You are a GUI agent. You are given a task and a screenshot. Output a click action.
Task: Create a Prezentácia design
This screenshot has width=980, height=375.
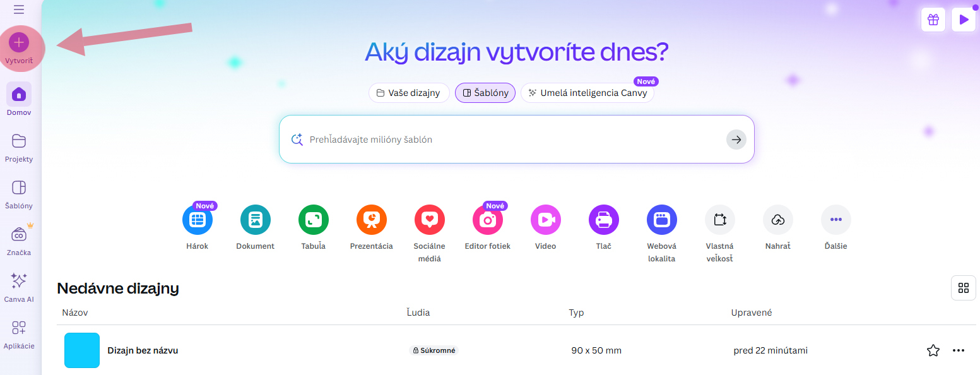pos(372,220)
